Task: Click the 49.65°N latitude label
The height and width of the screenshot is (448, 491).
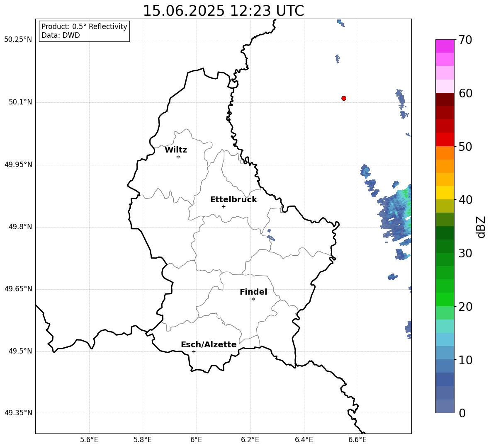Action: (x=18, y=289)
